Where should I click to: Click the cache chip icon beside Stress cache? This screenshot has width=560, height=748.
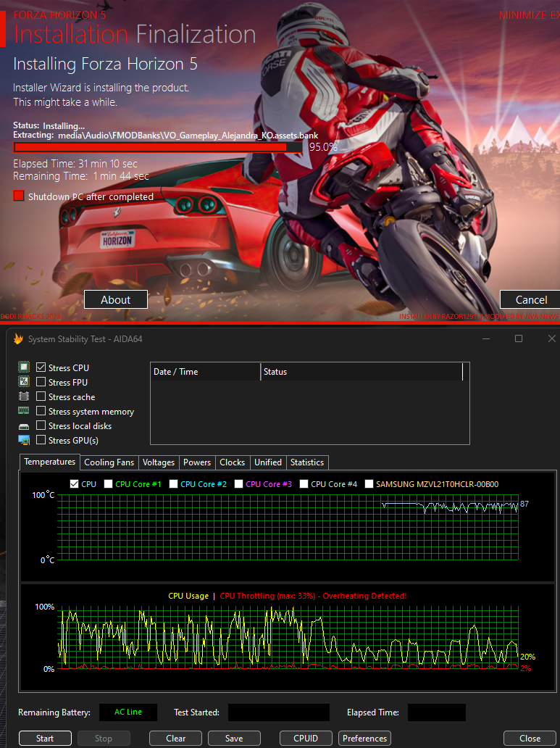tap(24, 396)
